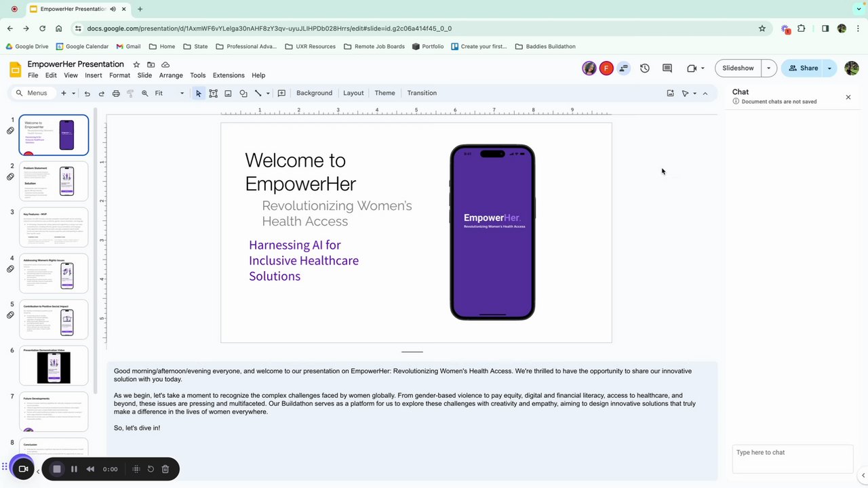Open the Slide menu
The height and width of the screenshot is (488, 868).
pos(144,75)
